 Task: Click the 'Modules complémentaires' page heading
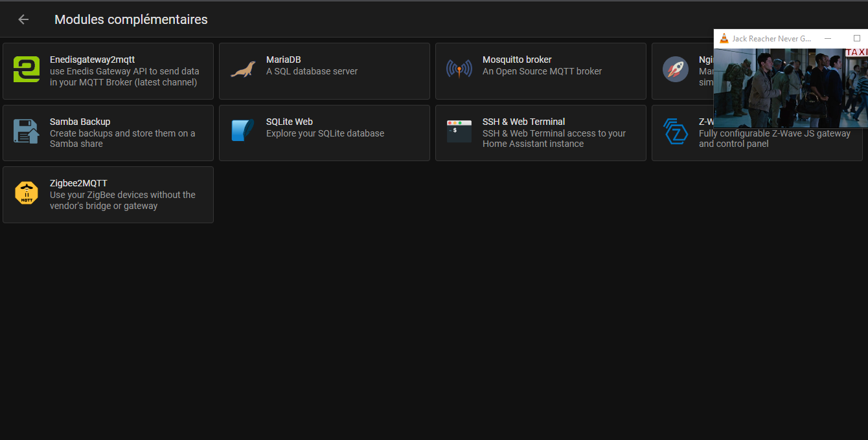point(131,19)
